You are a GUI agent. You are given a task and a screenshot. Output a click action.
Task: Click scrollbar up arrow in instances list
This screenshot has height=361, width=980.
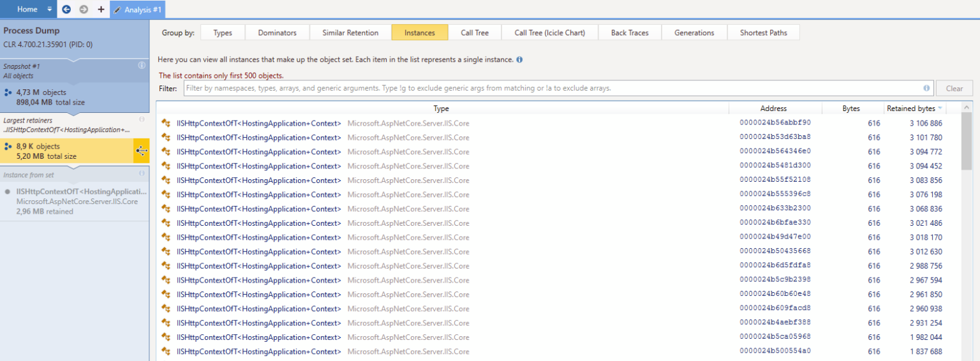[967, 107]
